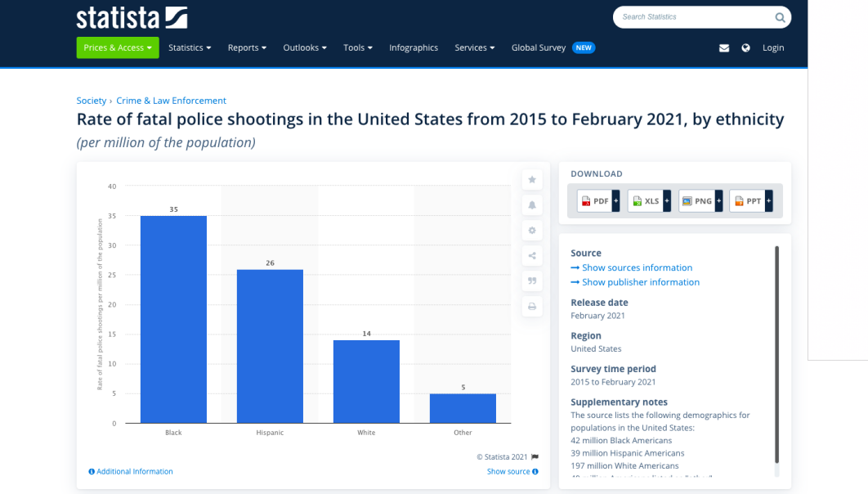Click the star favorite icon beside chart
Viewport: 868px width, 494px height.
(532, 179)
